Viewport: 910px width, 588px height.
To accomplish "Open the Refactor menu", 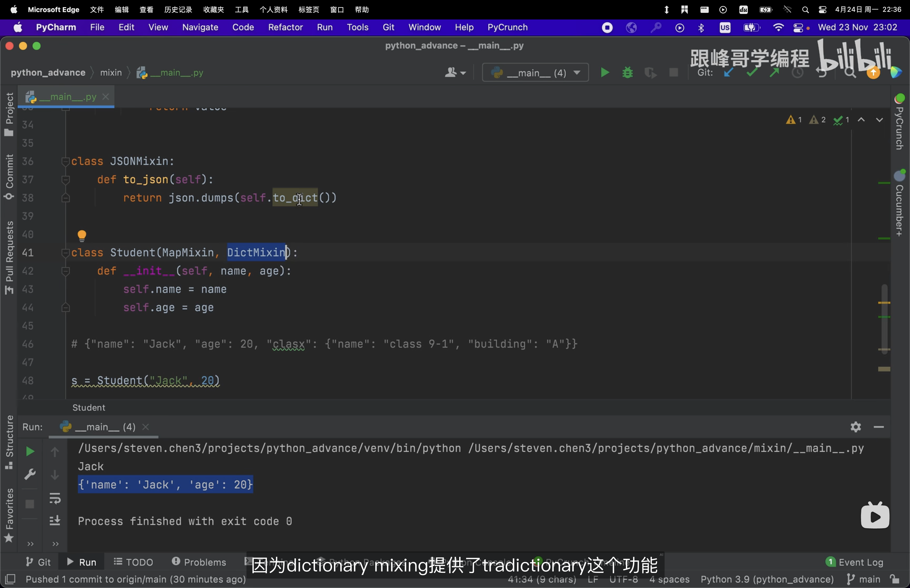I will coord(285,27).
